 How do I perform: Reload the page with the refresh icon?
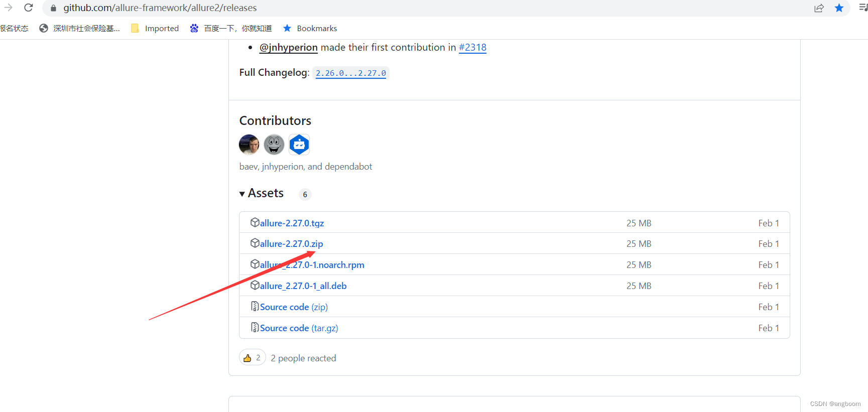[x=29, y=8]
